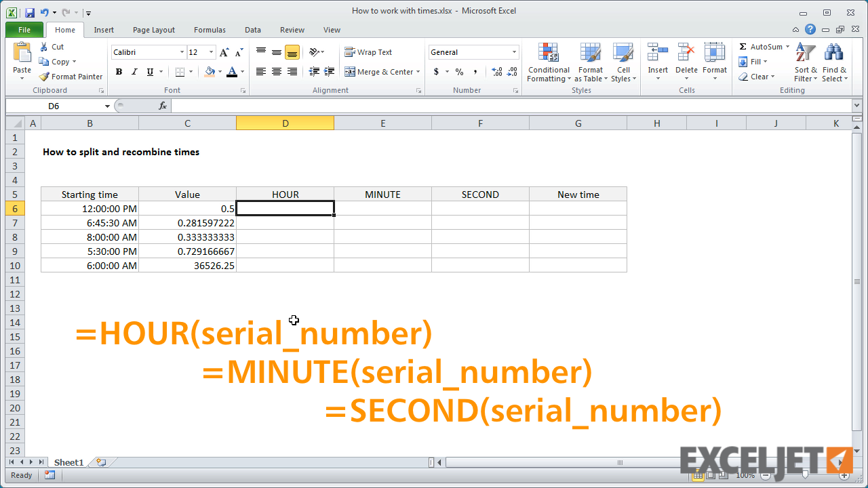Open the Font name dropdown
This screenshot has height=488, width=868.
point(182,52)
